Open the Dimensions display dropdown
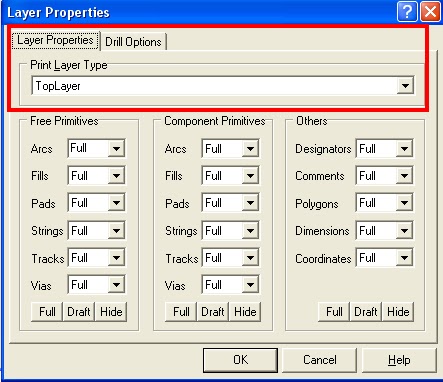Screen dimensions: 443x382 point(404,230)
